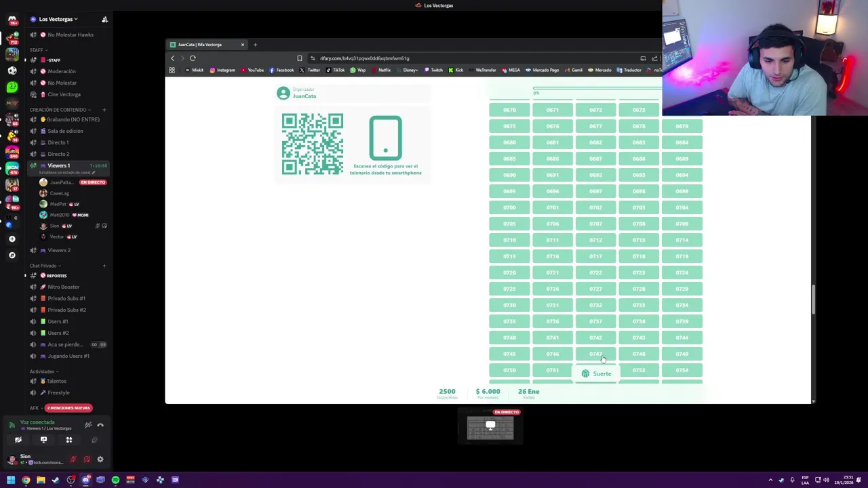Screen dimensions: 868x488
Task: Collapse the Actividades category
Action: coord(43,371)
